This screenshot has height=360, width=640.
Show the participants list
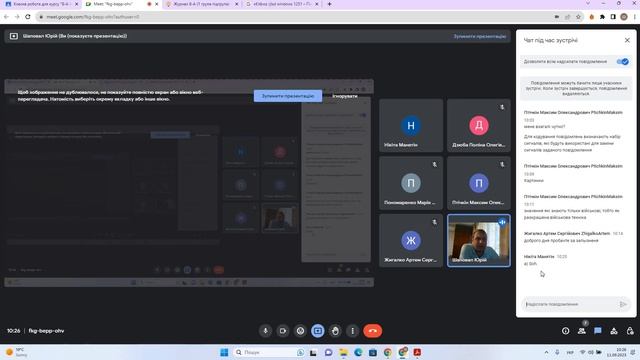click(582, 331)
